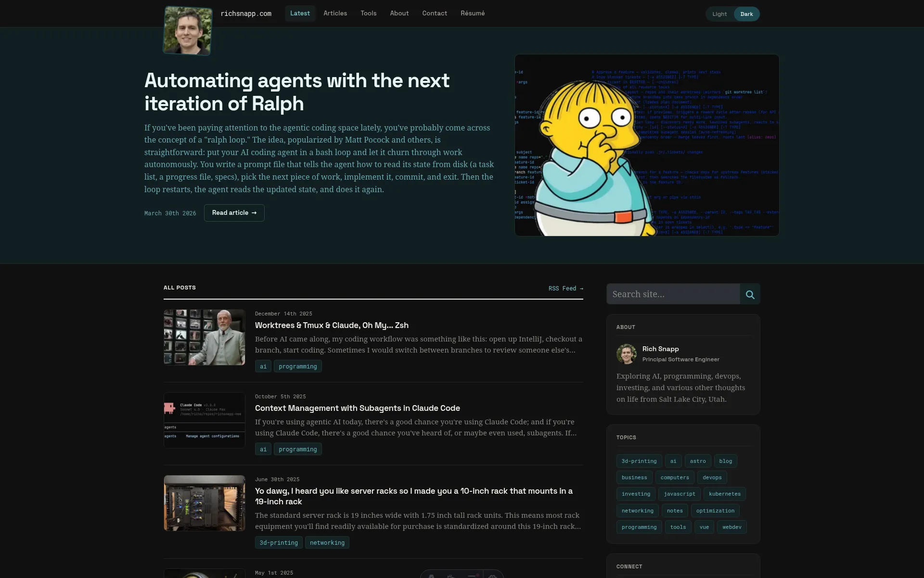Open the RSS Feed link
This screenshot has width=924, height=578.
(566, 288)
